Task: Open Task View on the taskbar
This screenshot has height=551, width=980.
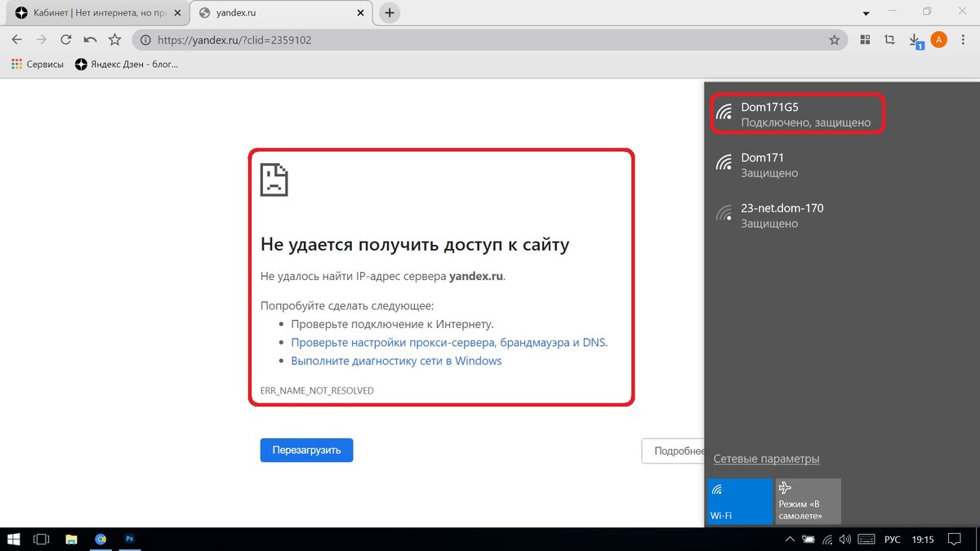Action: pyautogui.click(x=42, y=539)
